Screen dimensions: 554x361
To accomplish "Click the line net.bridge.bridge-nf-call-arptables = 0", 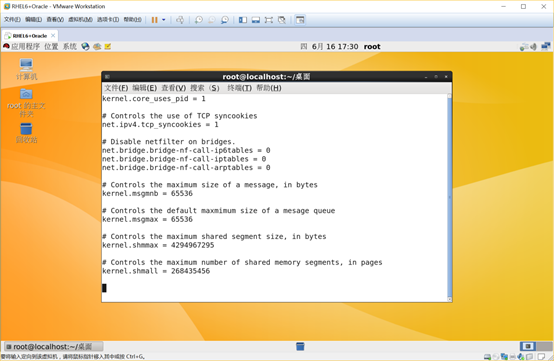I will pyautogui.click(x=187, y=167).
